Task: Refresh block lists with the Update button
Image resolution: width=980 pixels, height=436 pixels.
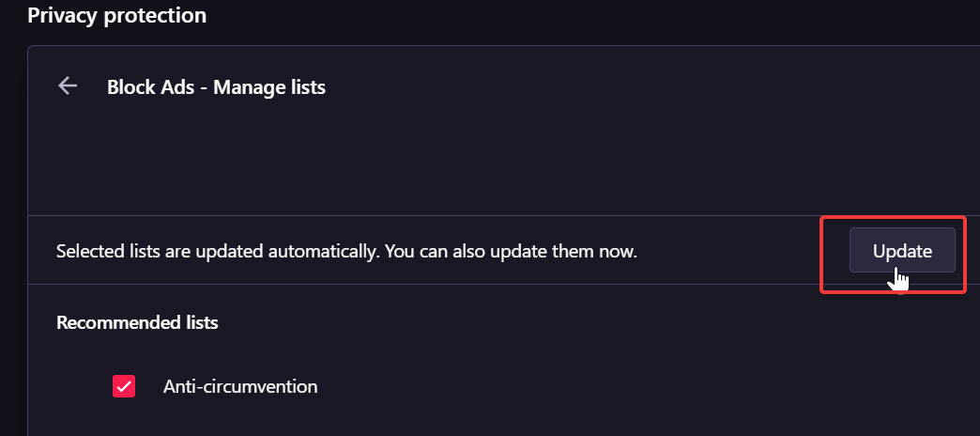Action: coord(902,250)
